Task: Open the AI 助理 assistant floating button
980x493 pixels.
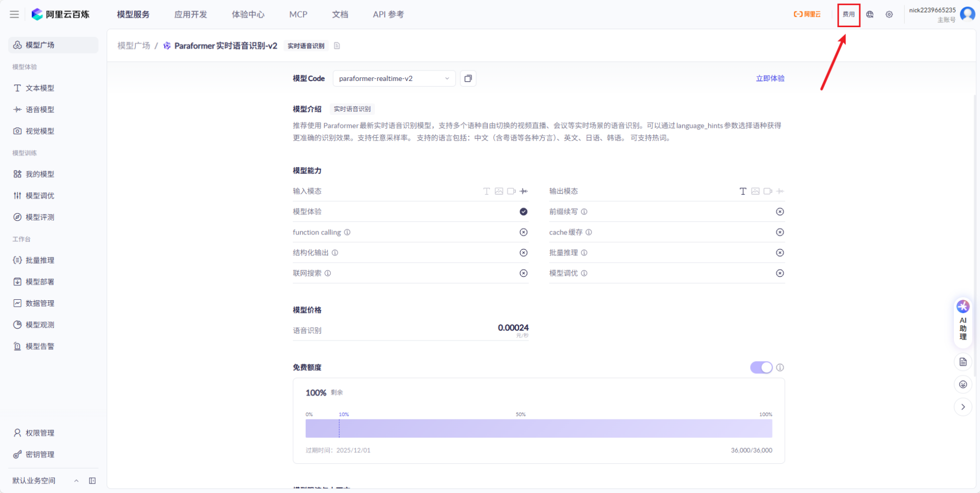Action: click(963, 322)
